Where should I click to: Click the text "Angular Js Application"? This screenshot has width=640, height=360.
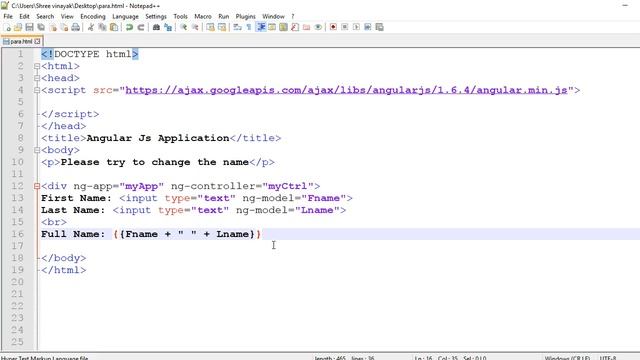point(158,138)
